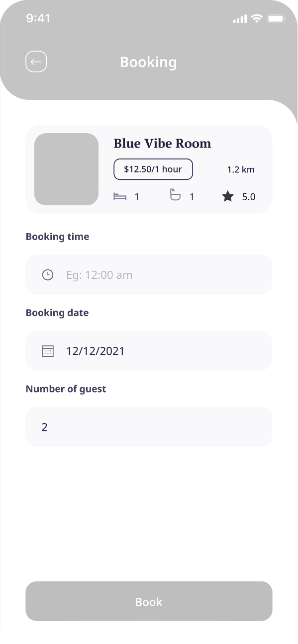Click the $12.50/1 hour price tag
The width and height of the screenshot is (298, 644).
[153, 169]
